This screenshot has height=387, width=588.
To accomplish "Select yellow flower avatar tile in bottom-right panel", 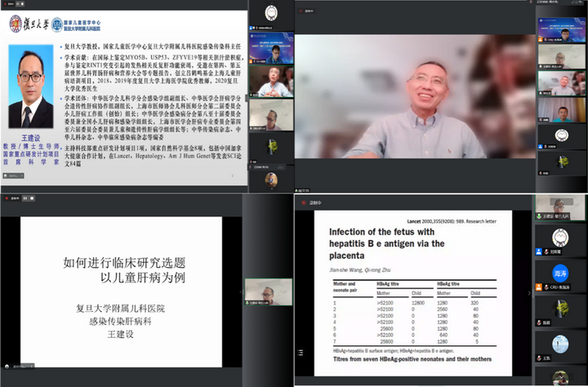I will [560, 309].
